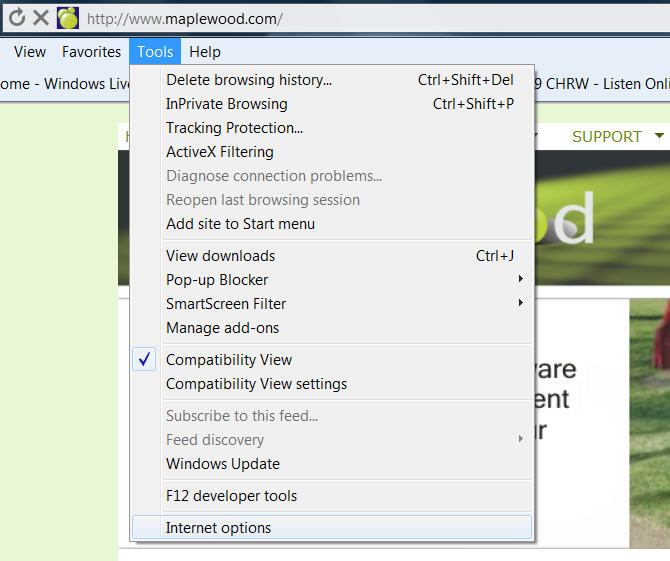This screenshot has height=561, width=670.
Task: Enable ActiveX Filtering
Action: pos(219,152)
